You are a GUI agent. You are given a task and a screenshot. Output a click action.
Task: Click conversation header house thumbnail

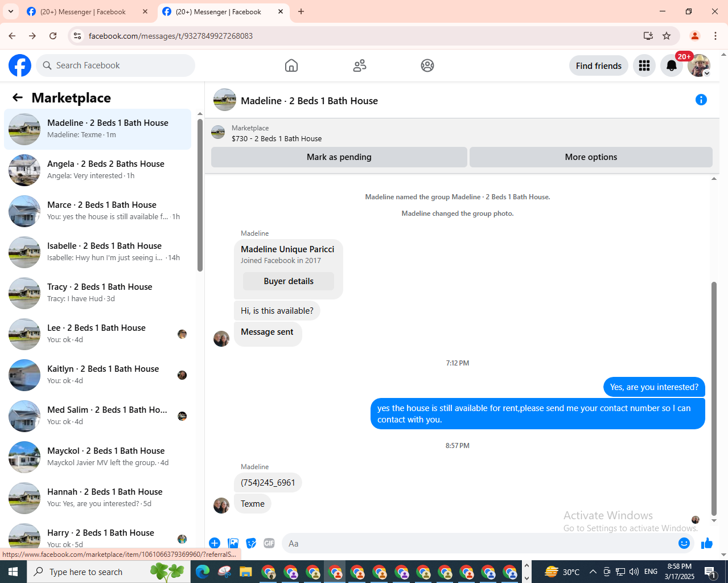pos(225,100)
